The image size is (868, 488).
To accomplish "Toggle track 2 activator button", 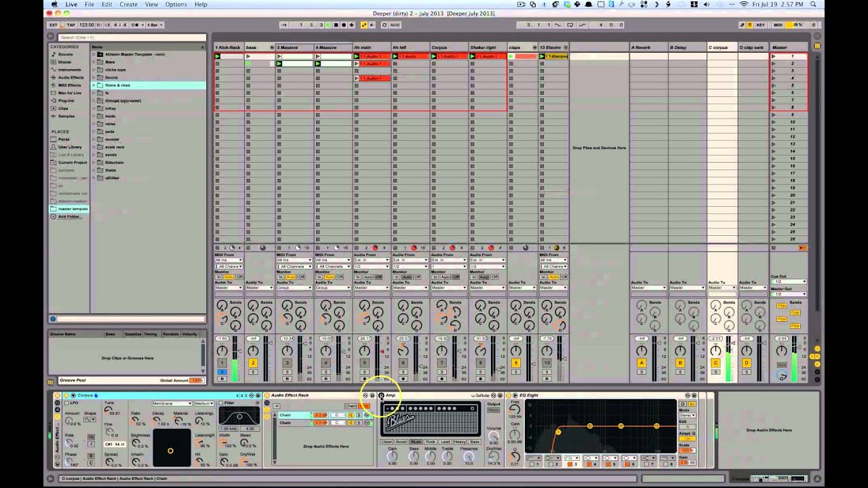I will 253,363.
